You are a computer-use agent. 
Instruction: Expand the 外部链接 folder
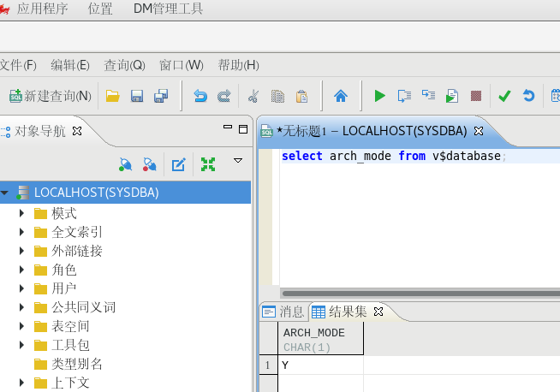point(21,251)
